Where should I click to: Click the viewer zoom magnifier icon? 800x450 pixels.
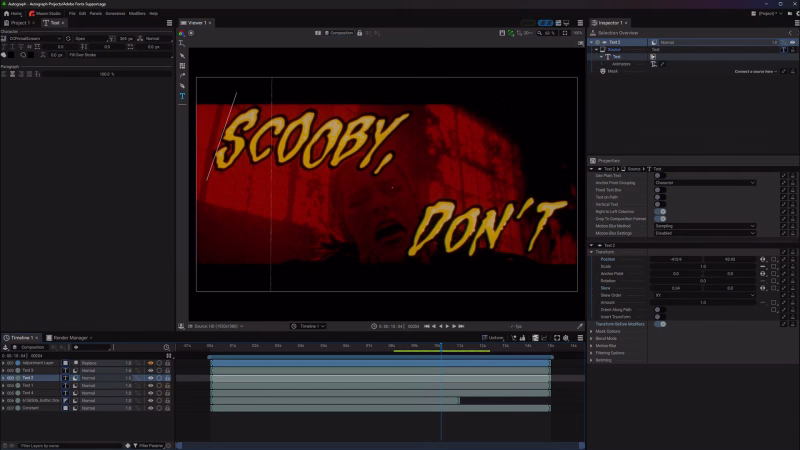tap(539, 33)
